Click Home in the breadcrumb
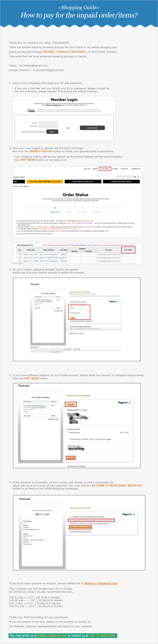The image size is (158, 644). tap(15, 186)
